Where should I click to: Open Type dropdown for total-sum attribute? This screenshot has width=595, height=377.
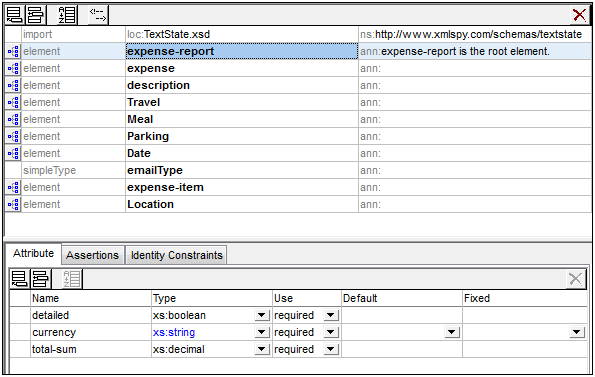[261, 349]
